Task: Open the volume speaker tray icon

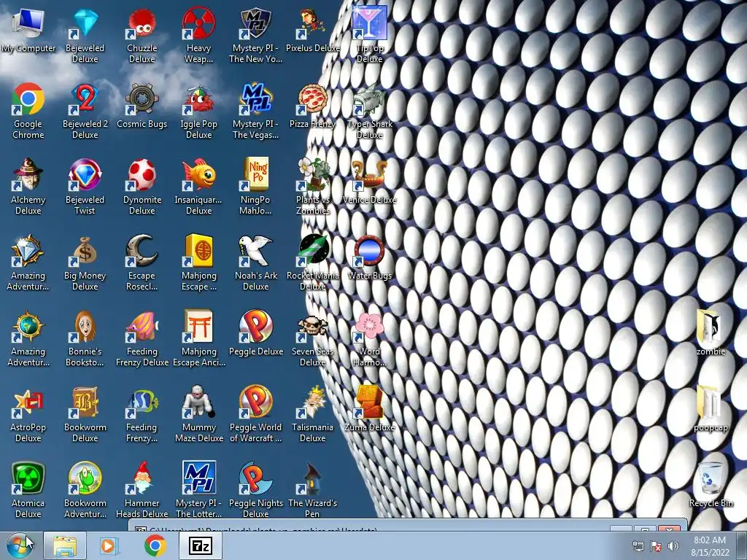Action: (x=673, y=546)
